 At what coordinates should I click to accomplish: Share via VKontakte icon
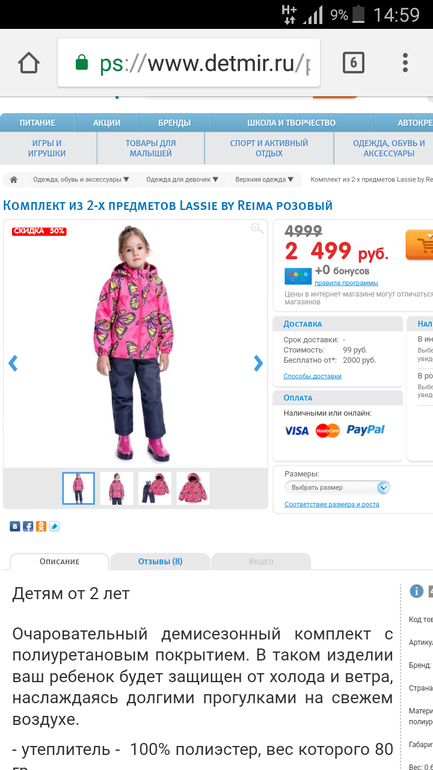pos(15,526)
